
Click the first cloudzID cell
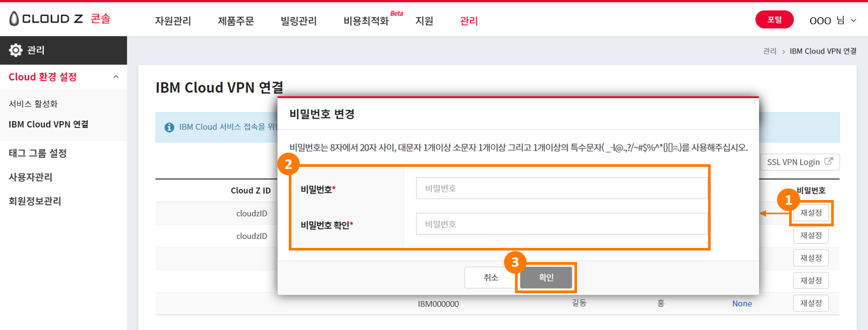click(251, 213)
